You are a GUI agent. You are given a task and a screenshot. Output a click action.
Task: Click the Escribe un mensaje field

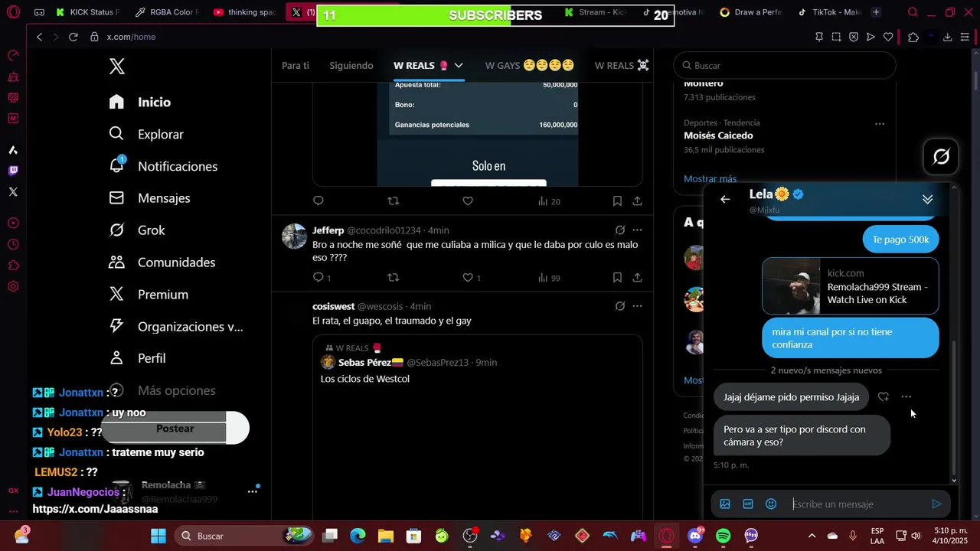(x=856, y=504)
